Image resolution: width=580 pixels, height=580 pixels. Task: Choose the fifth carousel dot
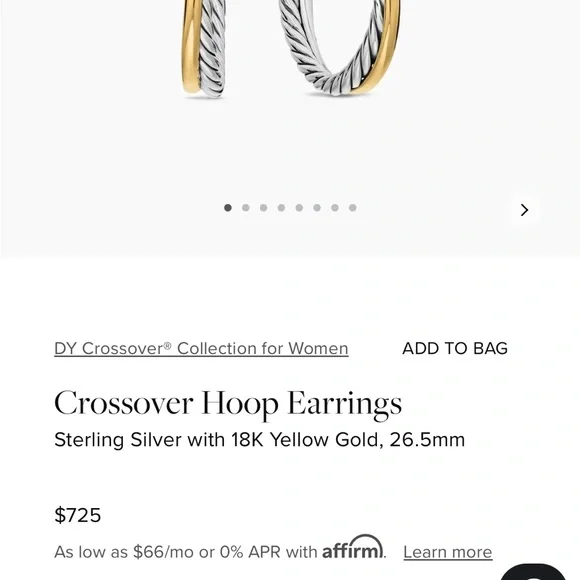(299, 208)
